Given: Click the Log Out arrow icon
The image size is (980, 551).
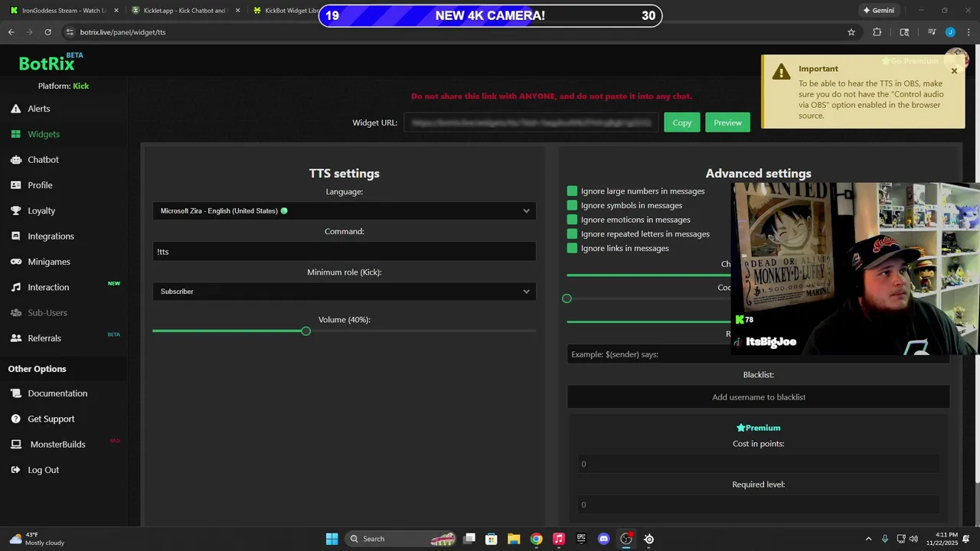Looking at the screenshot, I should [x=15, y=470].
